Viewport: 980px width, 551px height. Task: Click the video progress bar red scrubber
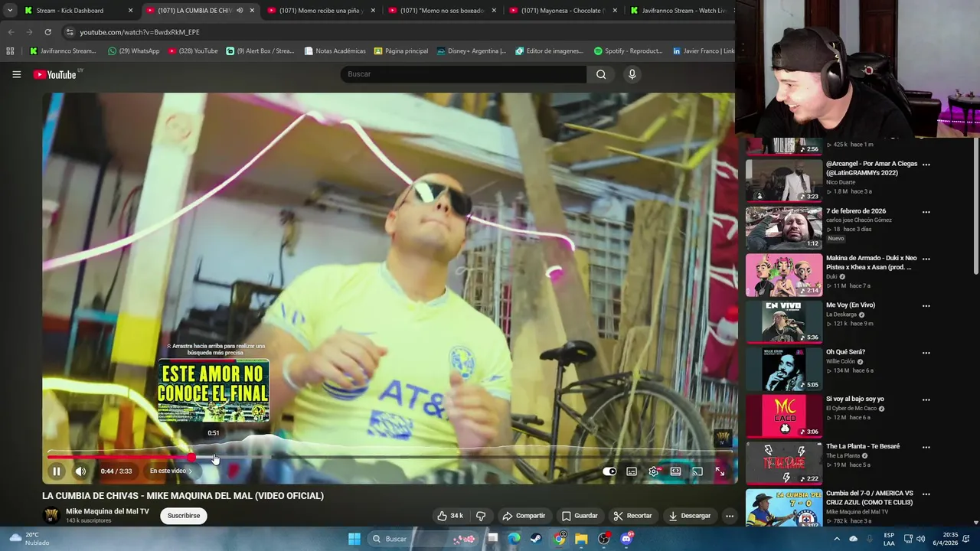click(x=191, y=458)
